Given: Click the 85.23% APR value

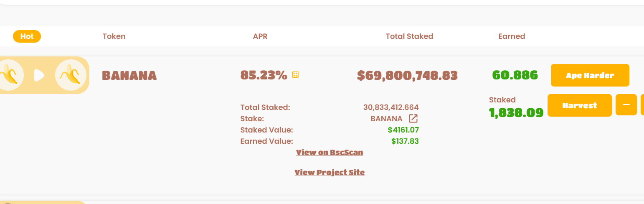Looking at the screenshot, I should pyautogui.click(x=264, y=75).
